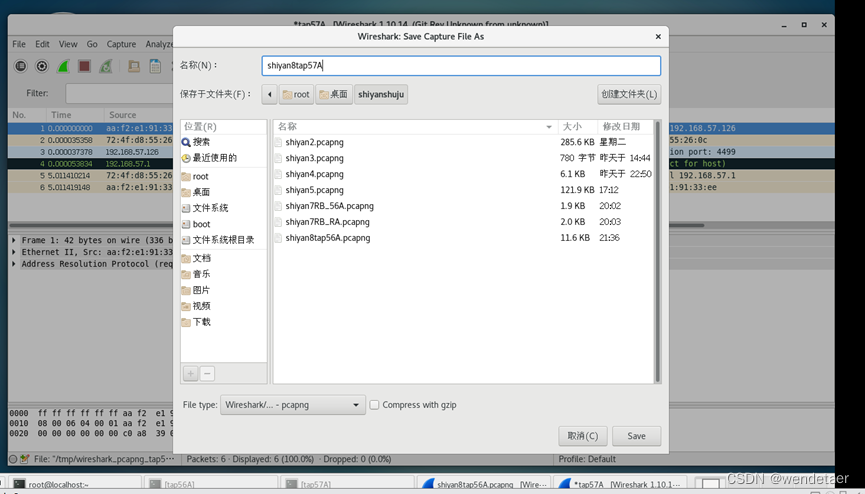Screen dimensions: 865x494
Task: Open Capture menu in Wireshark
Action: pos(121,44)
